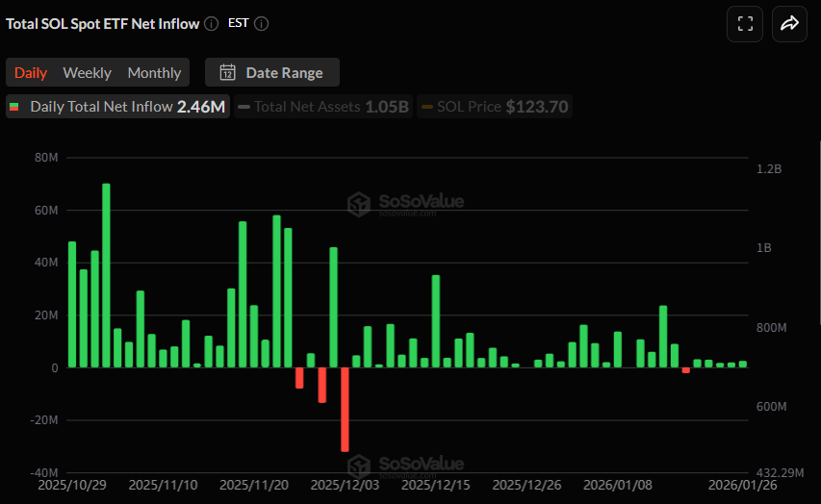Image resolution: width=821 pixels, height=504 pixels.
Task: Click the tallest green bar near 70M
Action: pos(106,275)
